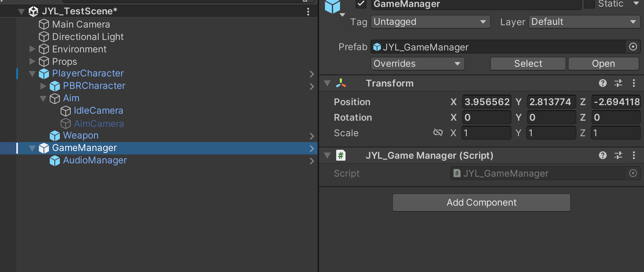Screen dimensions: 644x272
Task: Collapse the Aim object foldout
Action: coord(43,99)
